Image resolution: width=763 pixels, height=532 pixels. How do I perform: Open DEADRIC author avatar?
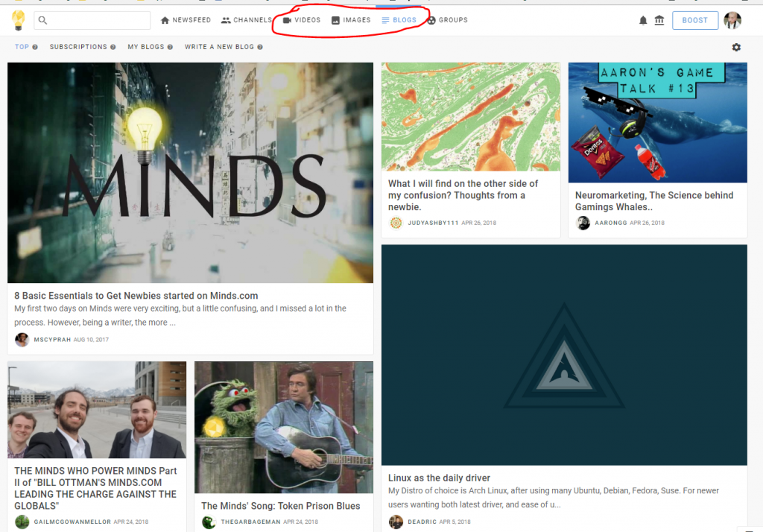pos(396,522)
